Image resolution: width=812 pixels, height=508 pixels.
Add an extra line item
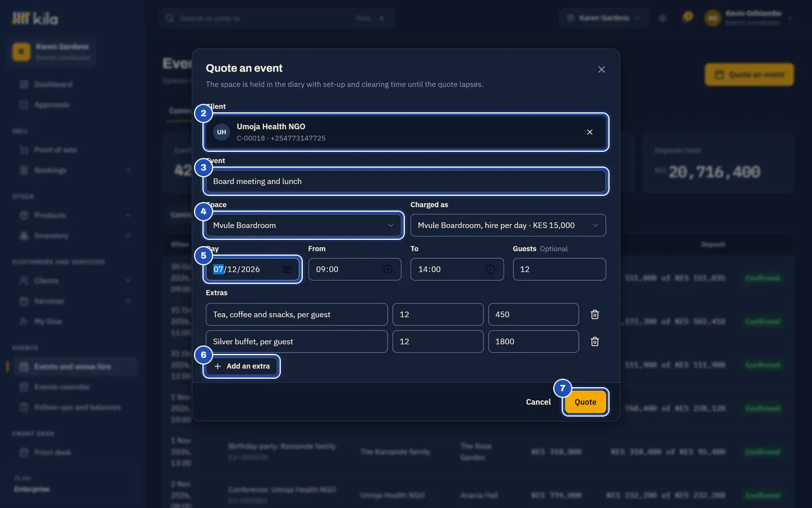242,366
